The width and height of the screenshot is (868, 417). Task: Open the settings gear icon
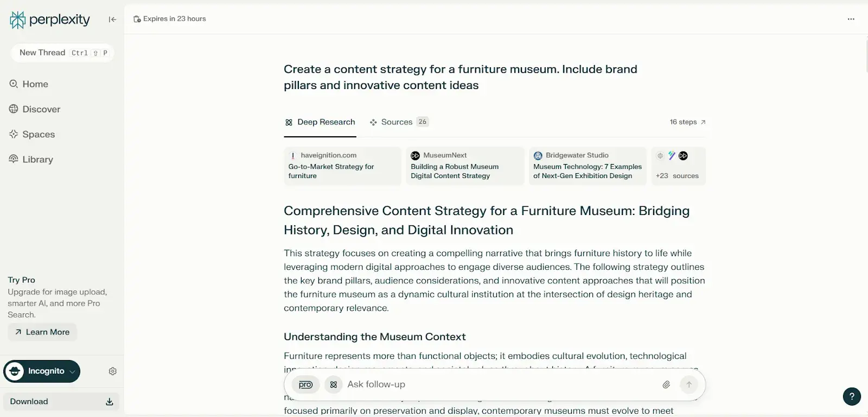tap(113, 371)
